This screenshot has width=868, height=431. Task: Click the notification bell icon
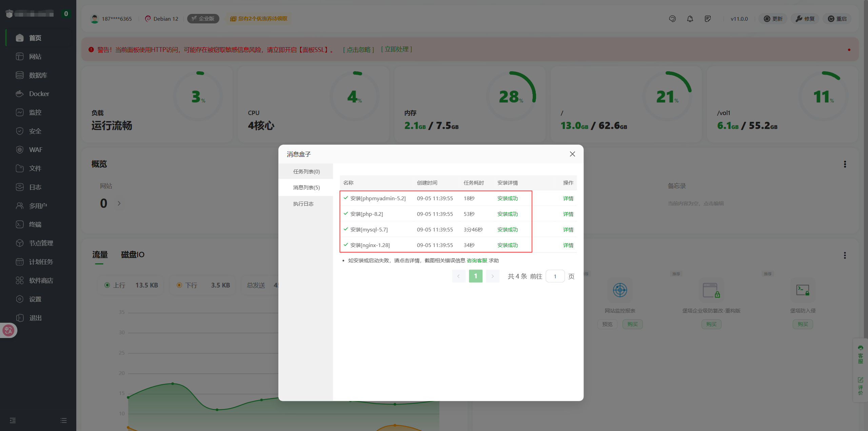[690, 19]
